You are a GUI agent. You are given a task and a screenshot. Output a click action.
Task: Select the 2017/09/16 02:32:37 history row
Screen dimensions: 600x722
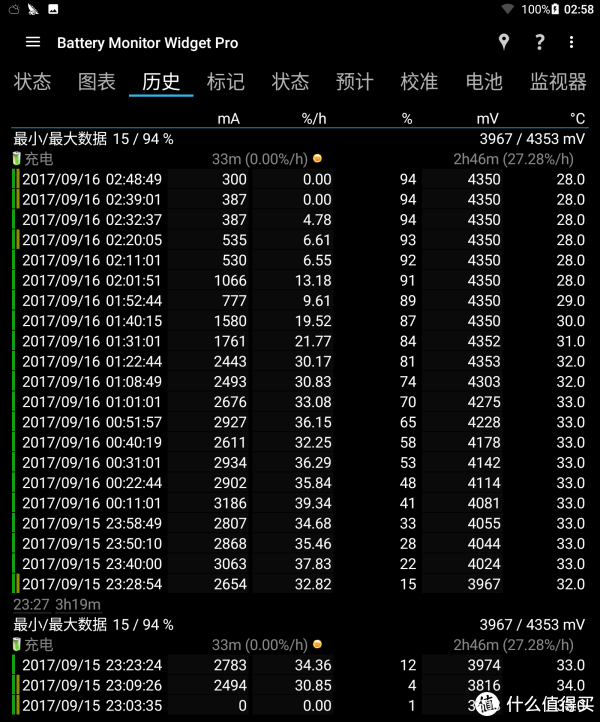tap(299, 220)
